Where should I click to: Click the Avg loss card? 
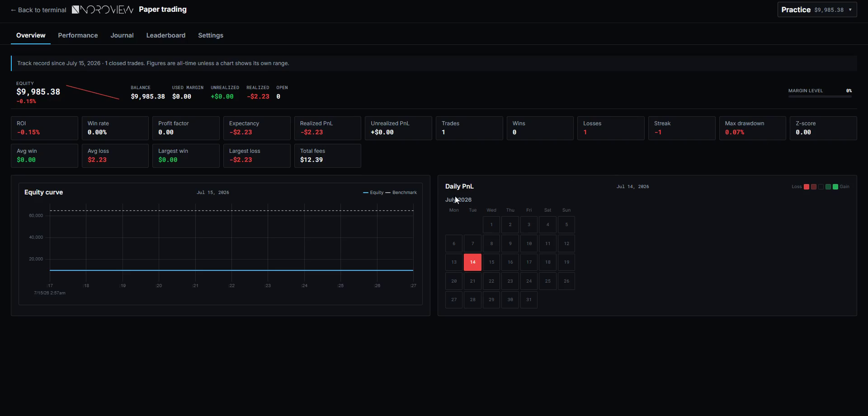115,156
